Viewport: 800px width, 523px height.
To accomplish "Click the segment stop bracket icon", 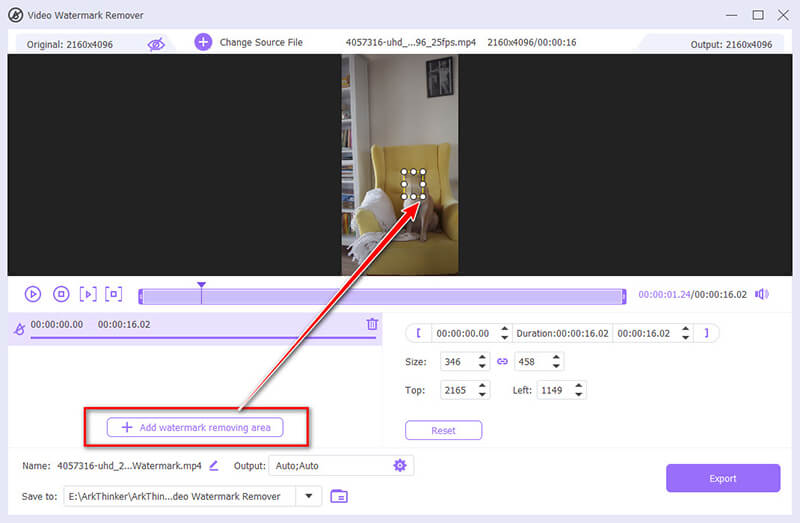I will [x=114, y=294].
